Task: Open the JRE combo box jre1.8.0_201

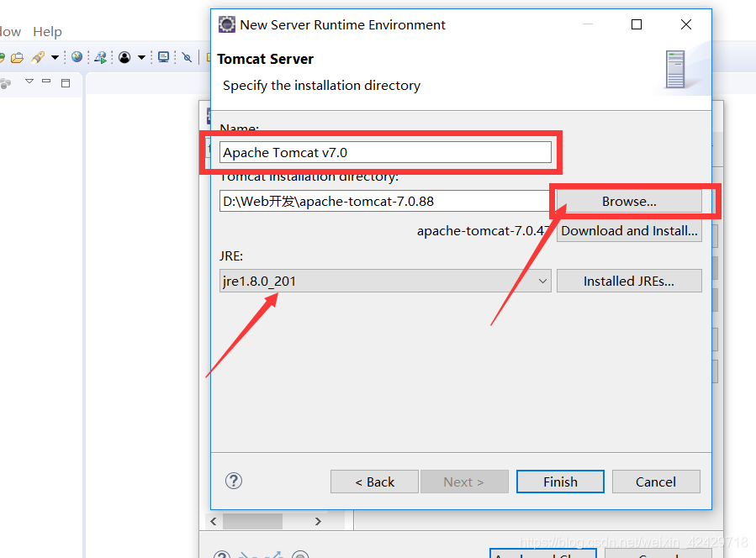Action: [x=385, y=281]
